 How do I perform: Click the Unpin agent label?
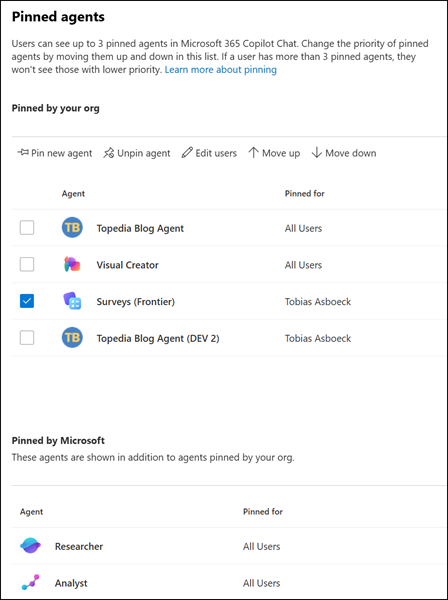coord(143,153)
